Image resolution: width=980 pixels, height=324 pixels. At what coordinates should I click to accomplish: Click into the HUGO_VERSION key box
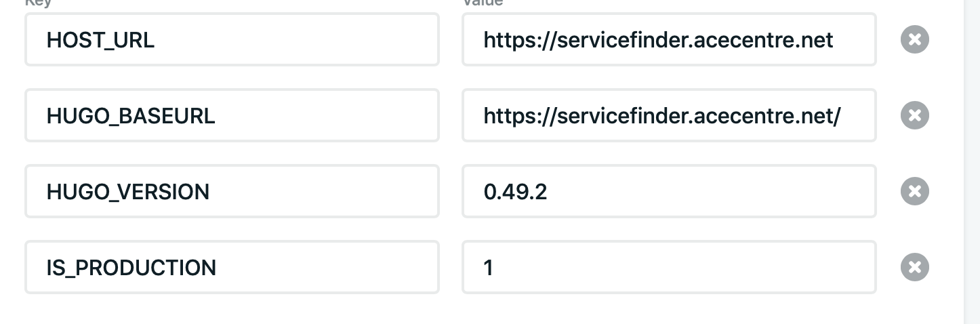click(232, 191)
